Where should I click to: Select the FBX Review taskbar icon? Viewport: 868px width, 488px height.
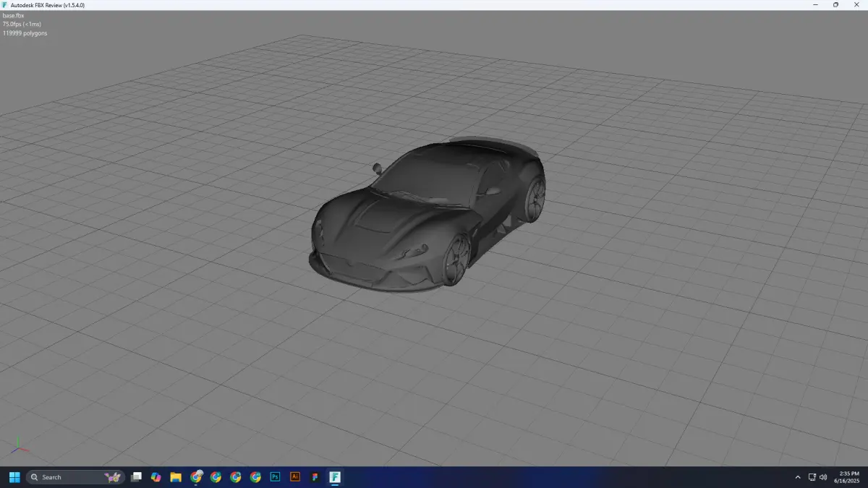335,477
